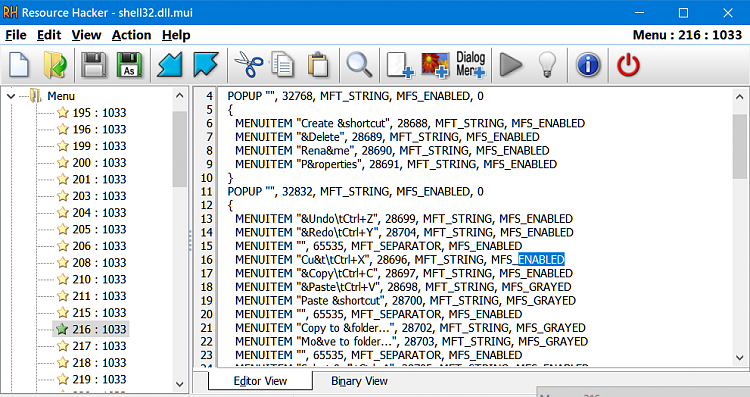
Task: Select resource 219 : 1033
Action: coord(99,379)
